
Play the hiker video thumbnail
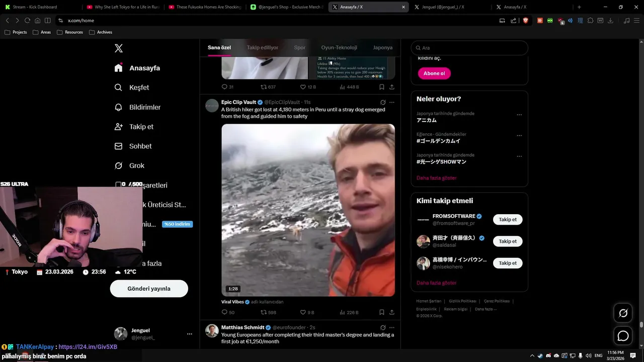[308, 210]
